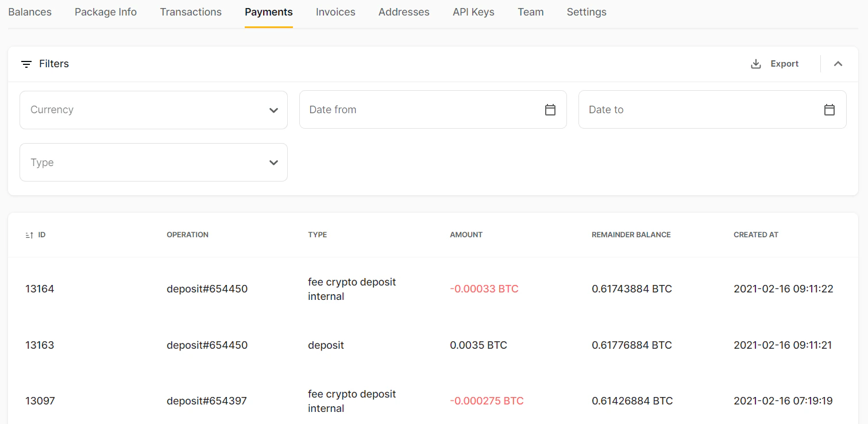Click the Type dropdown arrow
The height and width of the screenshot is (424, 868).
click(273, 163)
